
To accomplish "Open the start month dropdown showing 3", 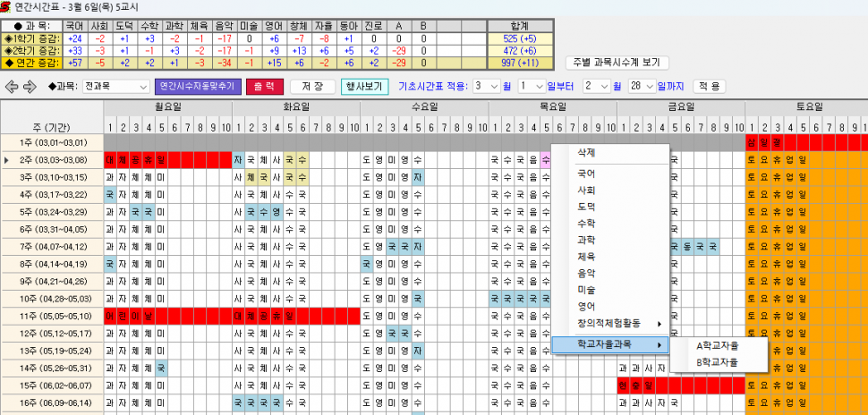I will 488,87.
